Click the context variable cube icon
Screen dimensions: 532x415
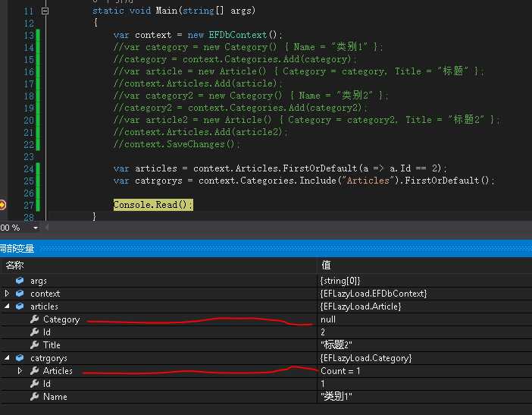coord(20,294)
